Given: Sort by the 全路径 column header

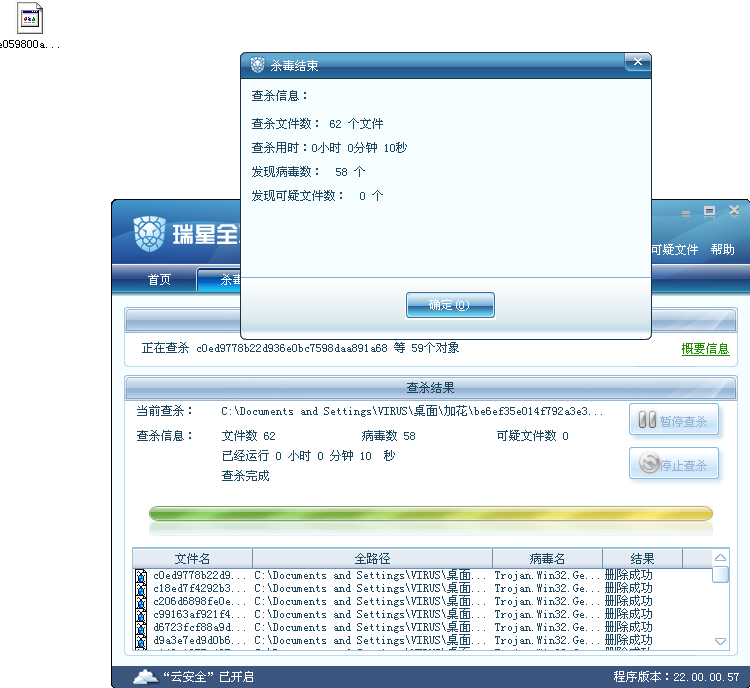Looking at the screenshot, I should 372,558.
